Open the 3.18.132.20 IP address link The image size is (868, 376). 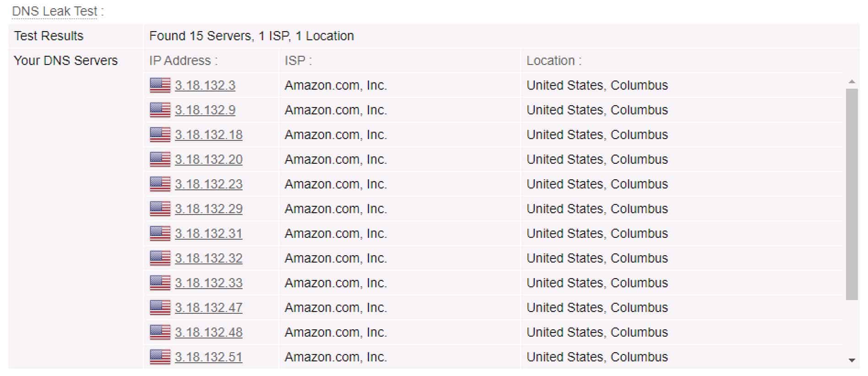pos(209,160)
